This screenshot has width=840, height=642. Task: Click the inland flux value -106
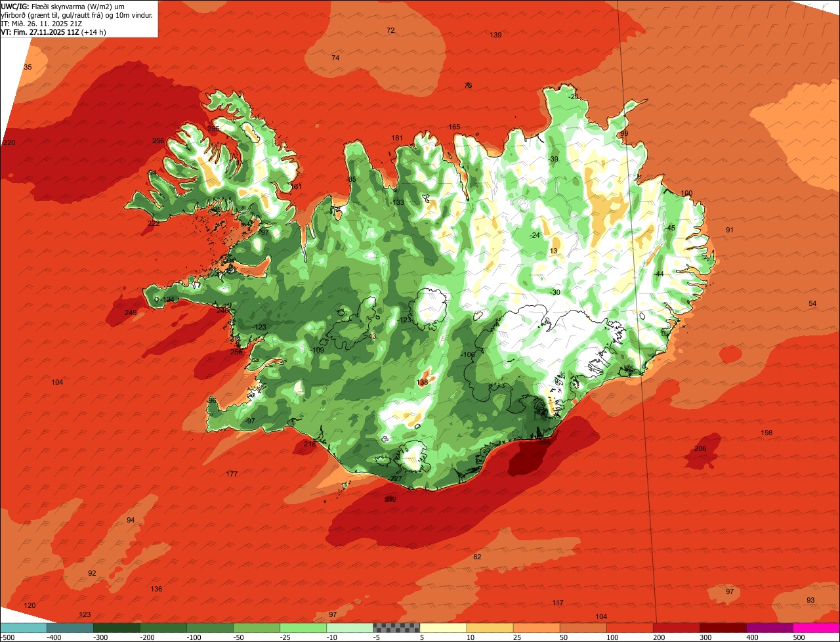(468, 354)
